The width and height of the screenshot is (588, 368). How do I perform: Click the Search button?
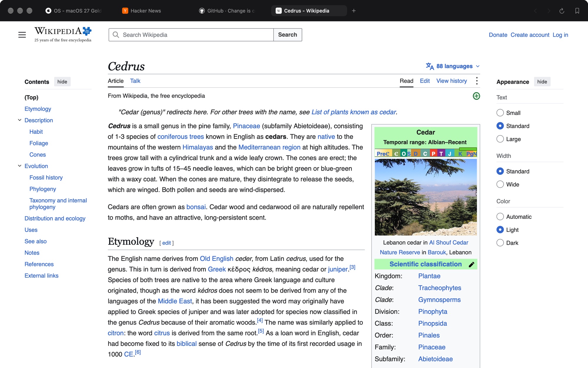coord(288,35)
